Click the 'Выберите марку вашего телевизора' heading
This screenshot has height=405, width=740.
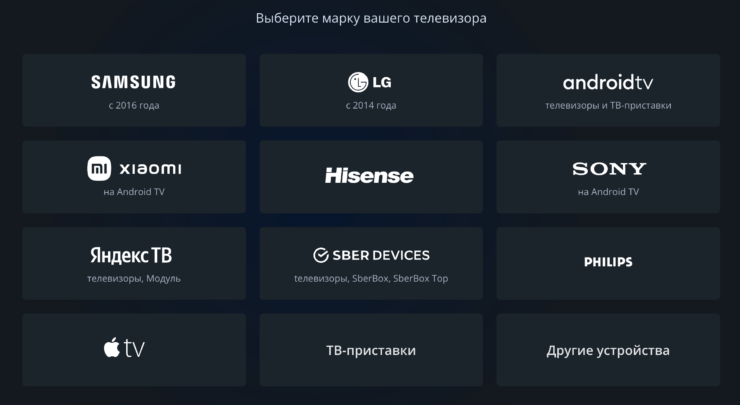(x=371, y=18)
